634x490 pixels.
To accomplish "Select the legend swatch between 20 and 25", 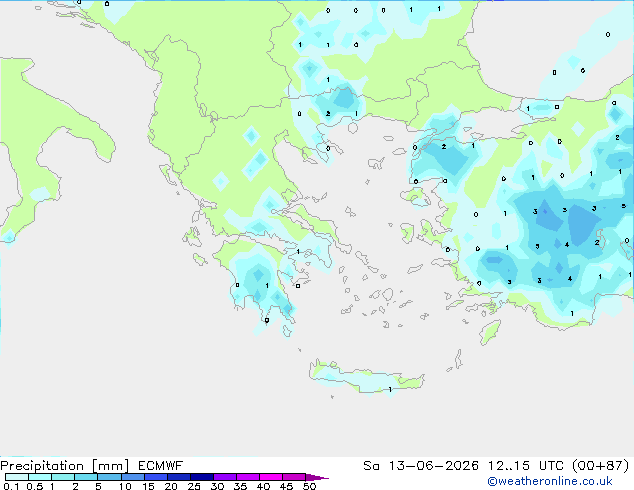I will (178, 477).
